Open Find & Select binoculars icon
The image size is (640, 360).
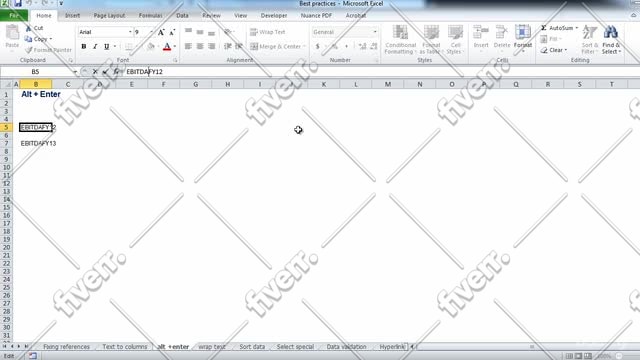(x=611, y=32)
